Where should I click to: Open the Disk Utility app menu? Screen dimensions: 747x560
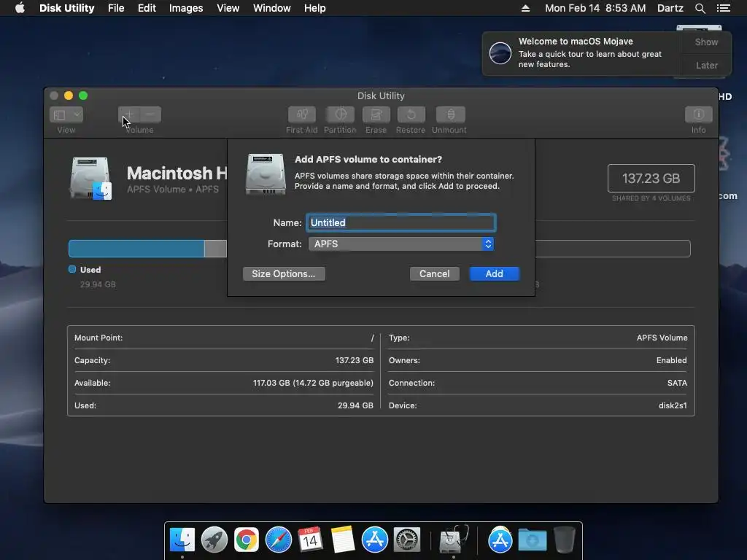[x=66, y=8]
